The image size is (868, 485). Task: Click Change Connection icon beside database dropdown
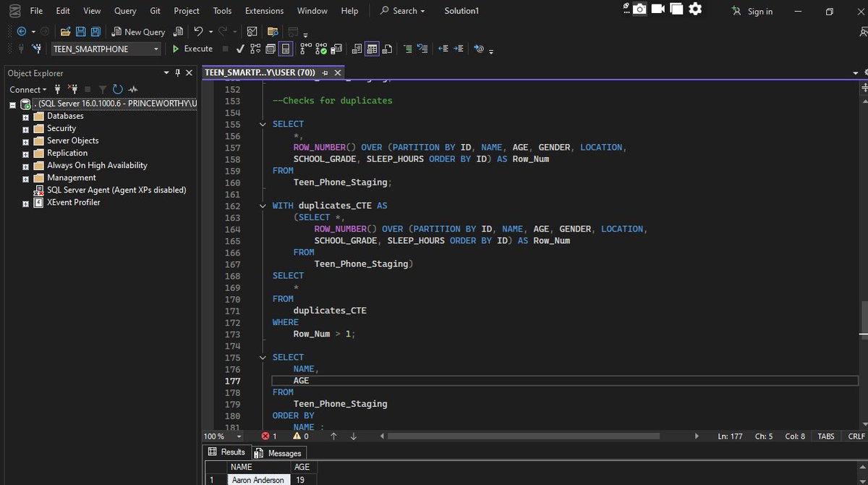(x=36, y=48)
